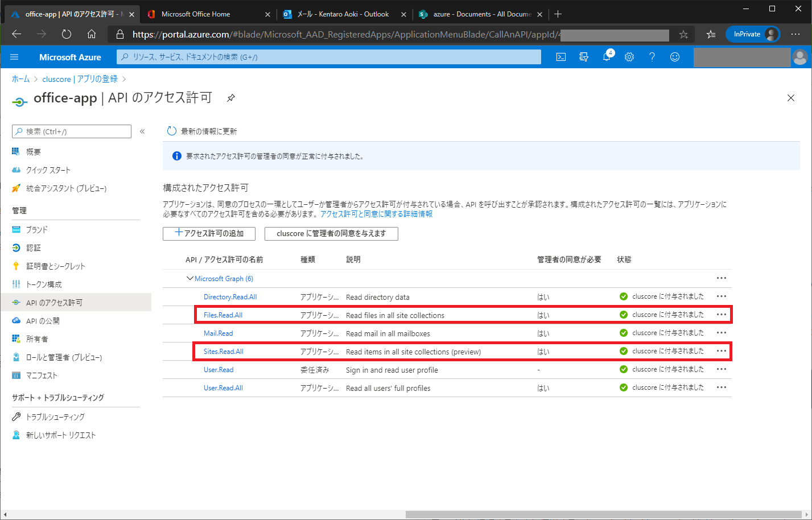
Task: Open portal settings gear icon
Action: coord(629,57)
